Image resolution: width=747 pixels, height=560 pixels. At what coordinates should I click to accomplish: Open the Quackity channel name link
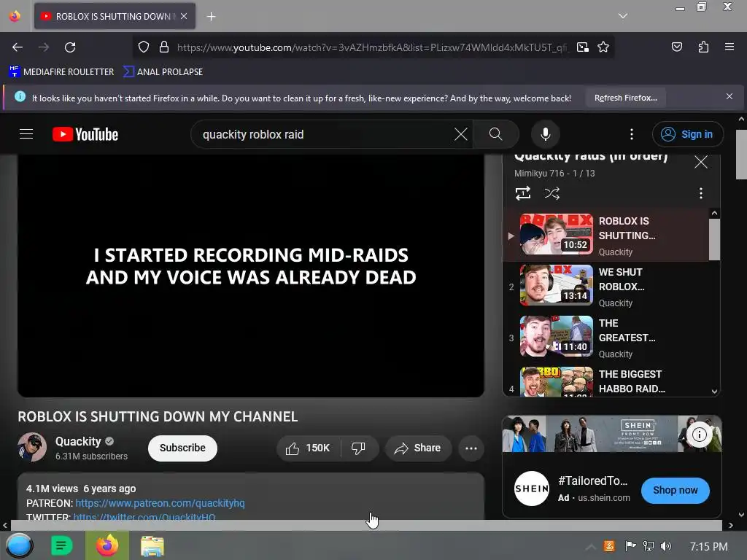[x=78, y=441]
